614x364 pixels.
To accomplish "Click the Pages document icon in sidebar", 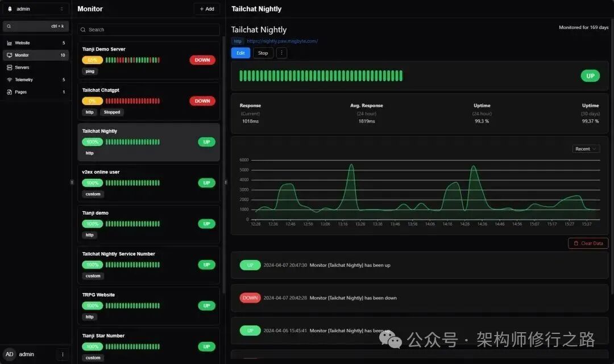I will tap(9, 92).
